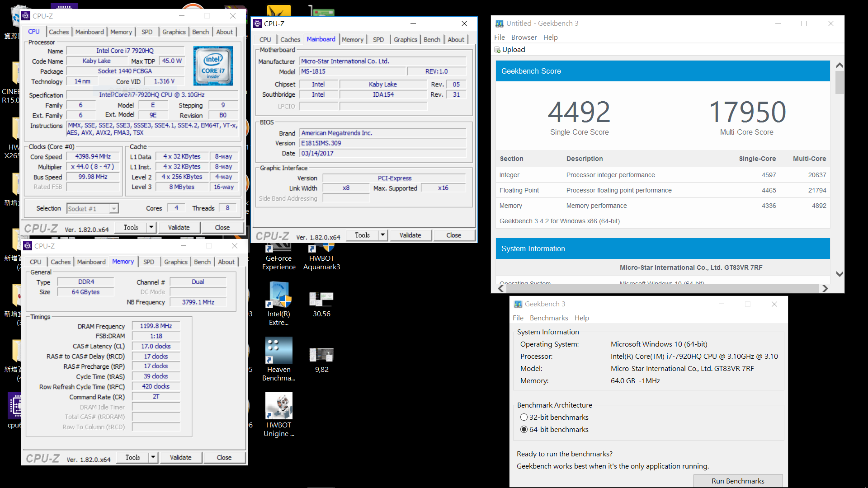Click the Geekbench Score header bar
This screenshot has height=488, width=868.
click(x=663, y=71)
